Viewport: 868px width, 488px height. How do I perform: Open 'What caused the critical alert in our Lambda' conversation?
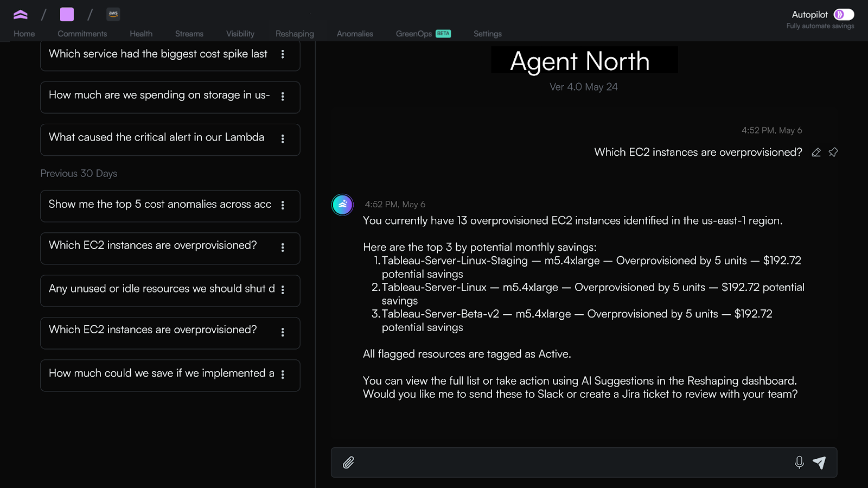(170, 140)
